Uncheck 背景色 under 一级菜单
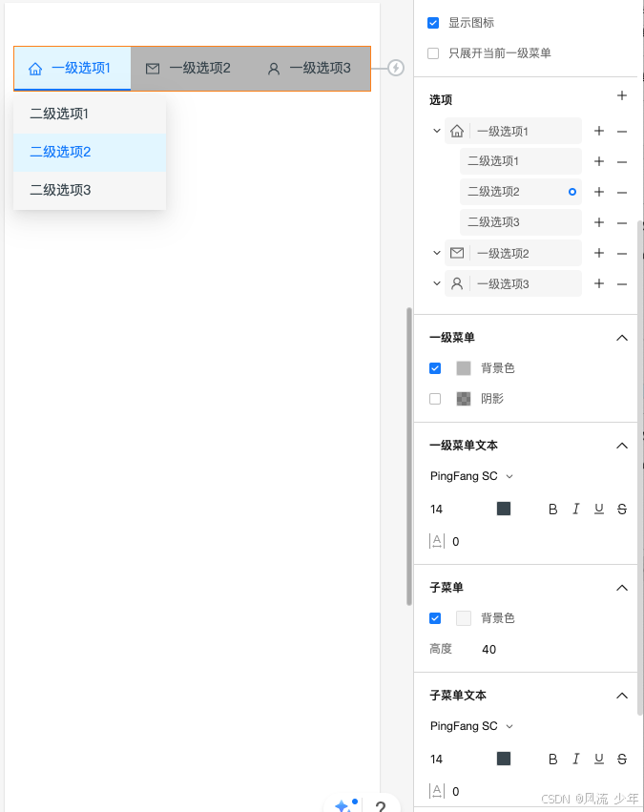 click(x=435, y=368)
